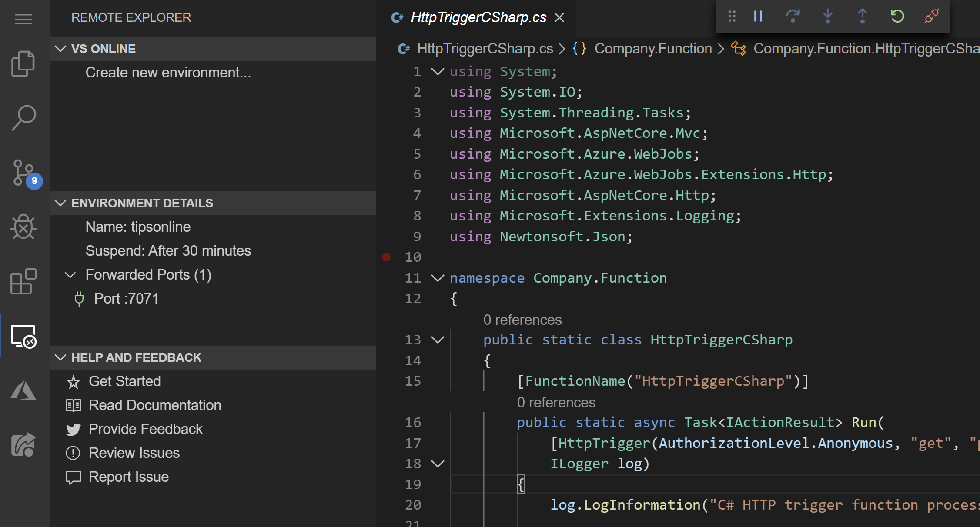The width and height of the screenshot is (980, 527).
Task: Click the book icon beside Read Documentation
Action: pyautogui.click(x=73, y=406)
